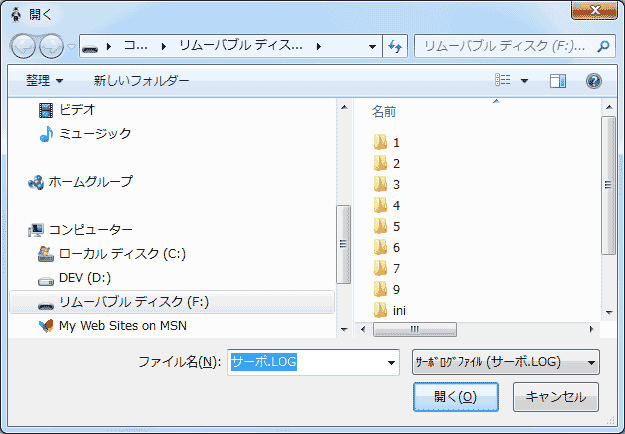The height and width of the screenshot is (434, 625).
Task: Select リムーバブル ディスク (F:) in the tree
Action: click(172, 302)
